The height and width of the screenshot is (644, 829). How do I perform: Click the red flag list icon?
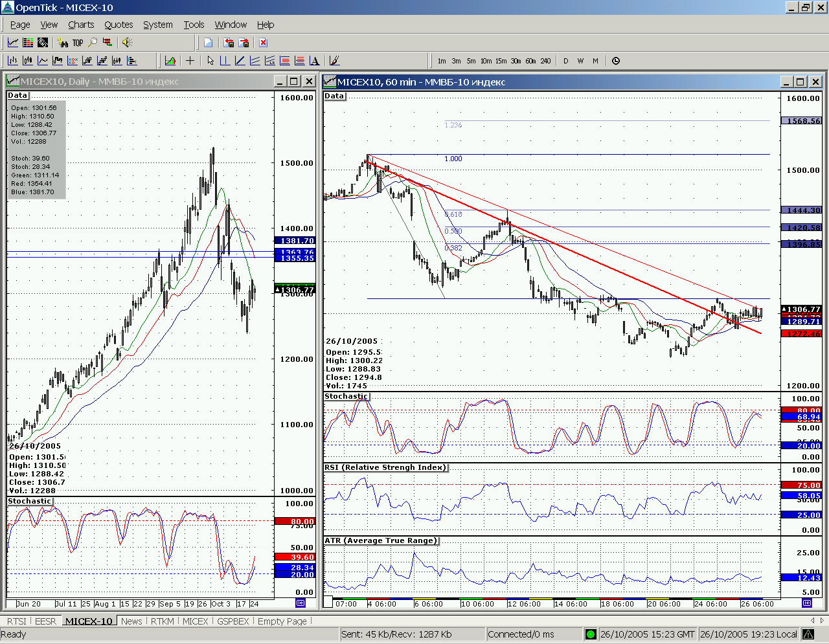click(108, 43)
